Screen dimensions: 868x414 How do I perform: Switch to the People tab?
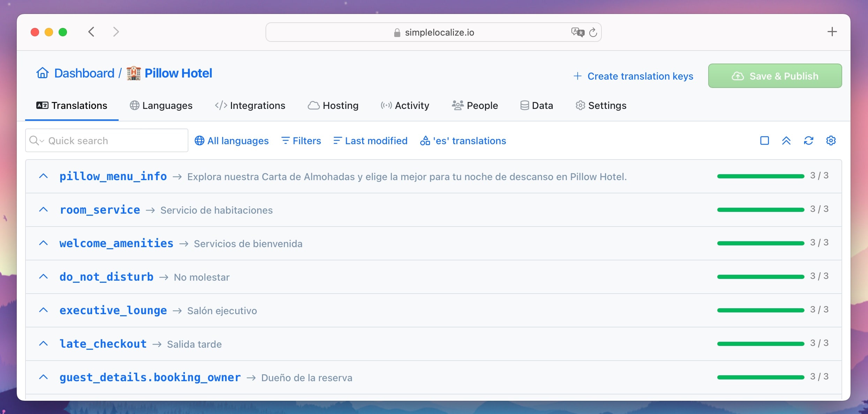click(475, 105)
